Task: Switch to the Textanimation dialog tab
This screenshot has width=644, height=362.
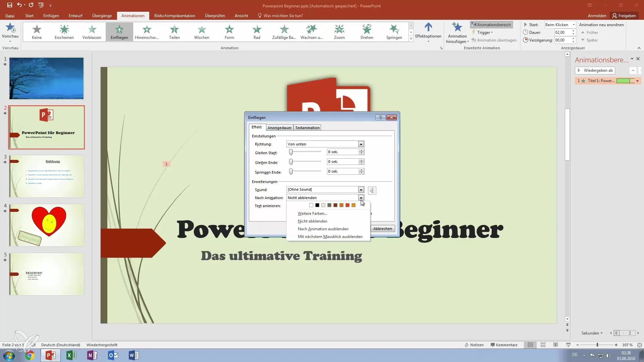Action: 307,128
